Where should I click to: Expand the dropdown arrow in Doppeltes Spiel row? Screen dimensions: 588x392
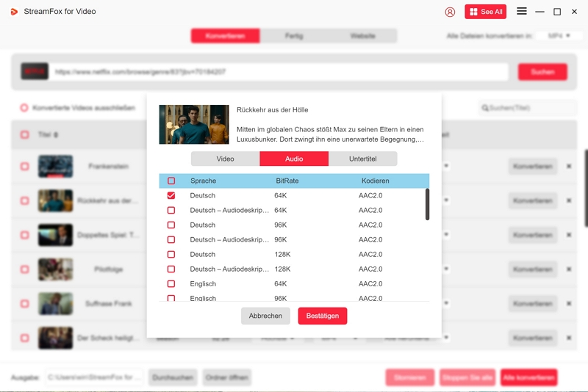pos(446,234)
